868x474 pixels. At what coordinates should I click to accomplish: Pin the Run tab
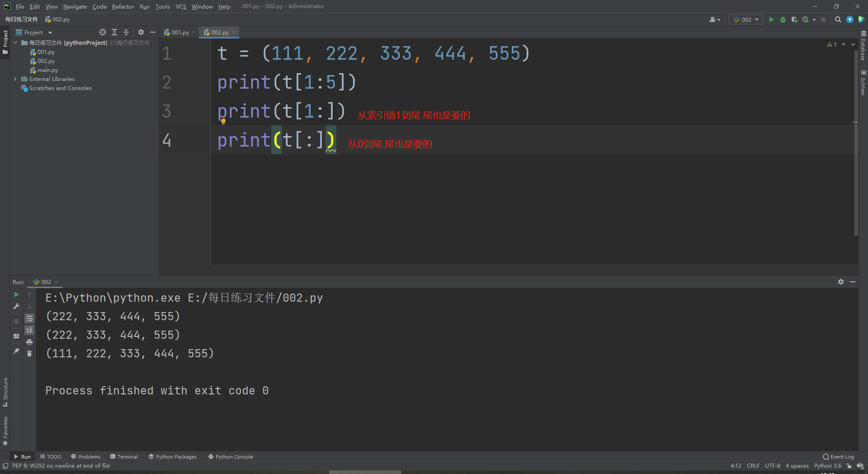click(x=16, y=351)
